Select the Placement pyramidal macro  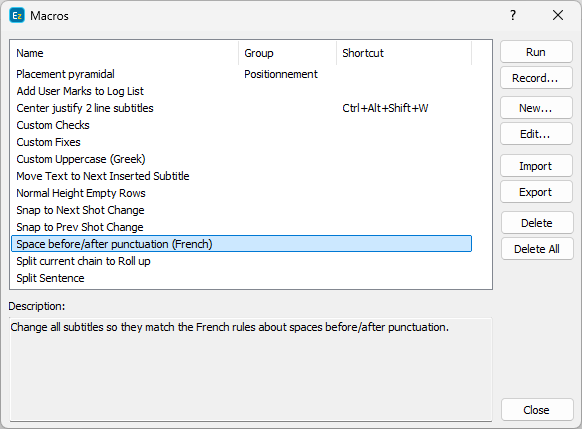tap(242, 74)
